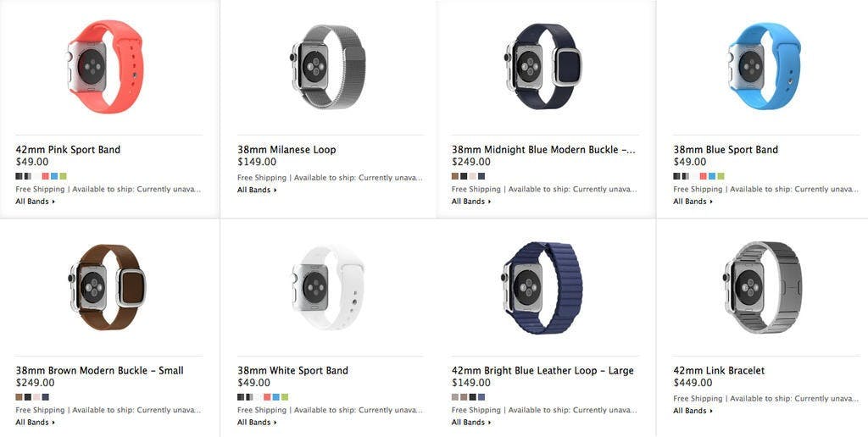Open the 38mm Brown Modern Buckle - Small title
868x437 pixels.
(x=100, y=371)
